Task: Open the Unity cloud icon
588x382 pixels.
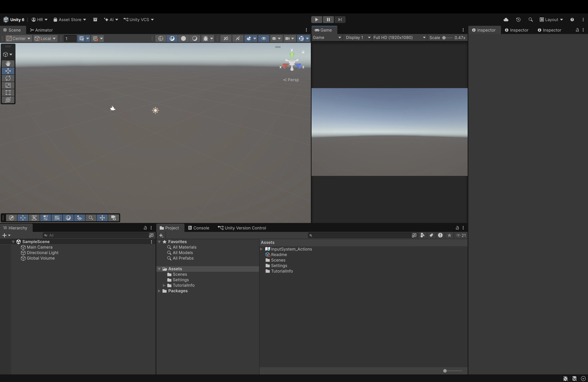Action: point(506,19)
